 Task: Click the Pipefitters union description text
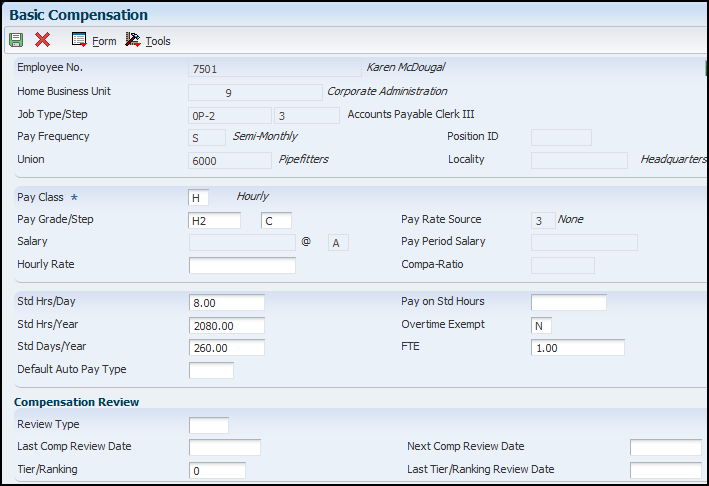coord(303,159)
